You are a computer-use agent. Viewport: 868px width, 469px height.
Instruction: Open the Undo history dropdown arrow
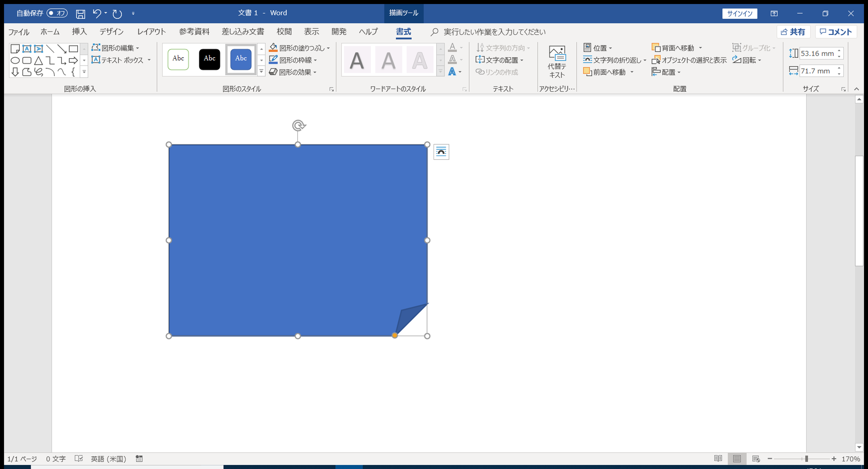click(x=106, y=13)
